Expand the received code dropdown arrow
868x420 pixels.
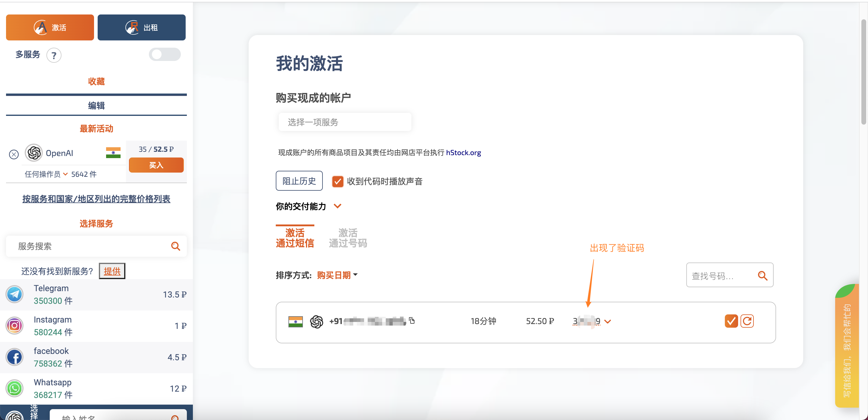pos(608,322)
